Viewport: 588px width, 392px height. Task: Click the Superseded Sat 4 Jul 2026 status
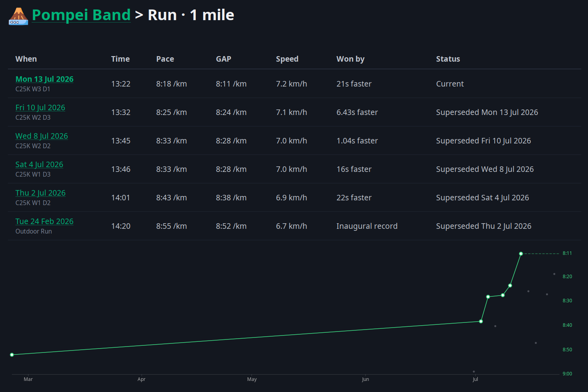(x=482, y=198)
